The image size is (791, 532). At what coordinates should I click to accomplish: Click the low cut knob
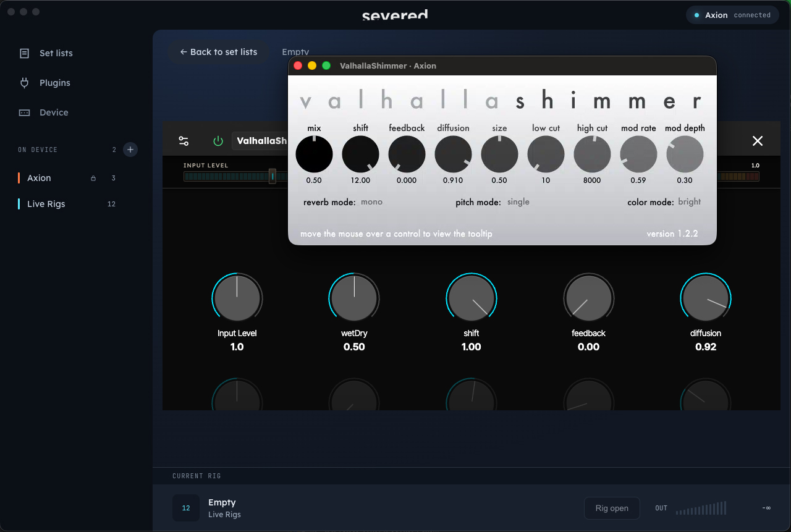[546, 154]
